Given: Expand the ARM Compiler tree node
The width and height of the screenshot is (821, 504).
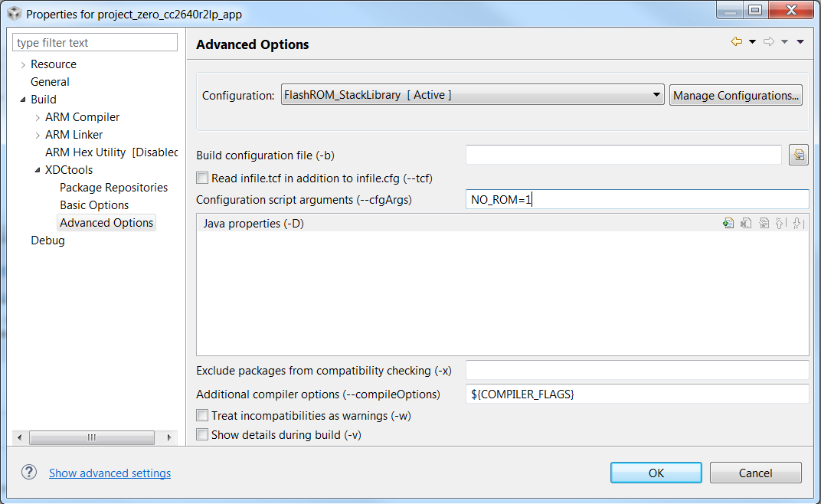Looking at the screenshot, I should click(38, 117).
